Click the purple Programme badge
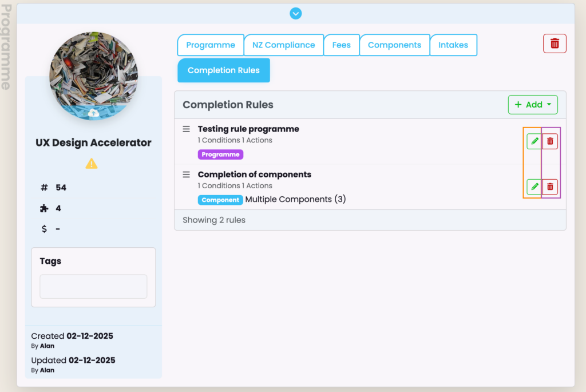 pos(220,155)
